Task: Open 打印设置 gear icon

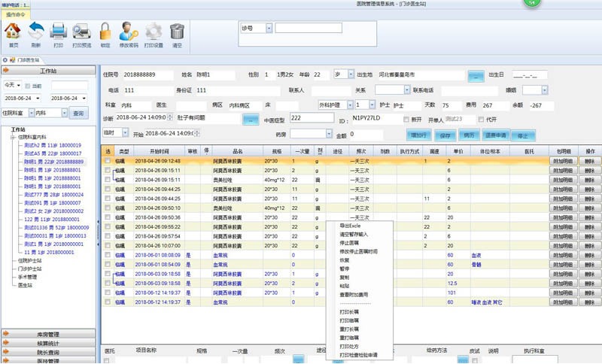Action: coord(154,31)
